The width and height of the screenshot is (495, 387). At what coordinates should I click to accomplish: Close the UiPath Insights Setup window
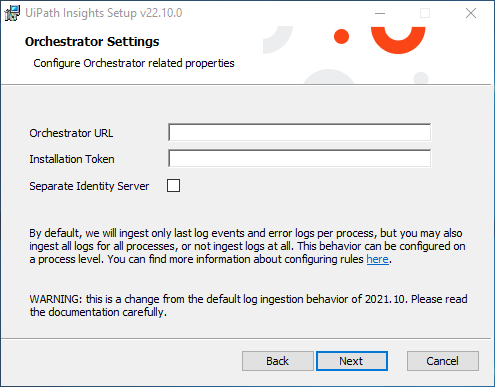[471, 13]
